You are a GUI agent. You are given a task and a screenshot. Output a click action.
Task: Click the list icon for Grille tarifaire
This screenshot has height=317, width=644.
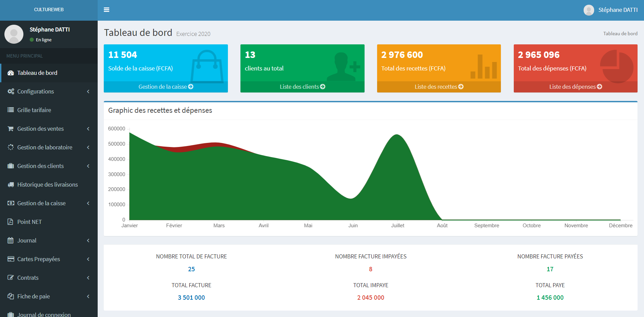point(11,110)
